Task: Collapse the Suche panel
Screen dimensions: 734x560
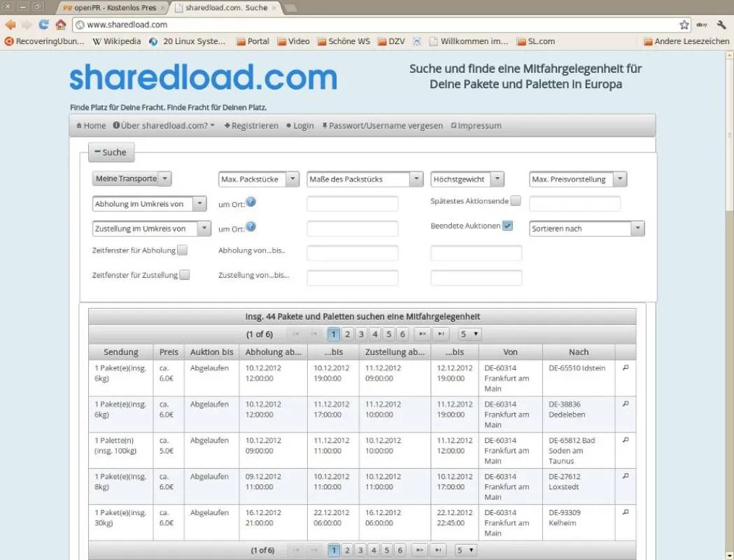Action: coord(111,152)
